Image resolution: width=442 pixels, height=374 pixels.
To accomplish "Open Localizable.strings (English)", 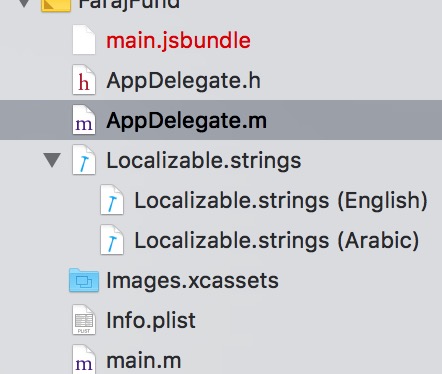I will (281, 201).
